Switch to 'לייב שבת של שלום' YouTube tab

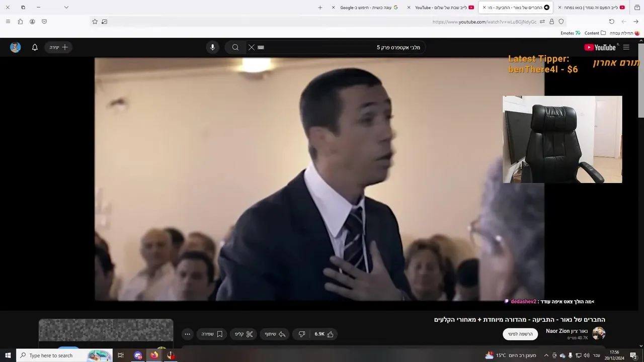click(440, 8)
